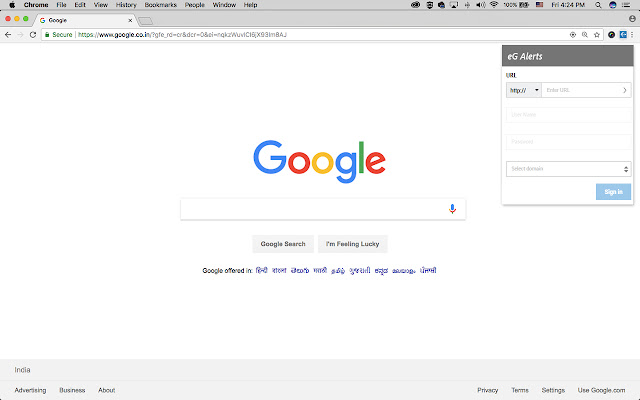The width and height of the screenshot is (640, 400).
Task: Open the About link
Action: (107, 390)
